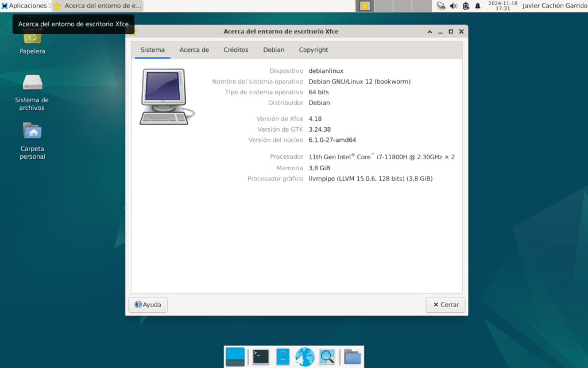Roll up the window with arrow button
Screen dimensions: 588x368
(430, 32)
